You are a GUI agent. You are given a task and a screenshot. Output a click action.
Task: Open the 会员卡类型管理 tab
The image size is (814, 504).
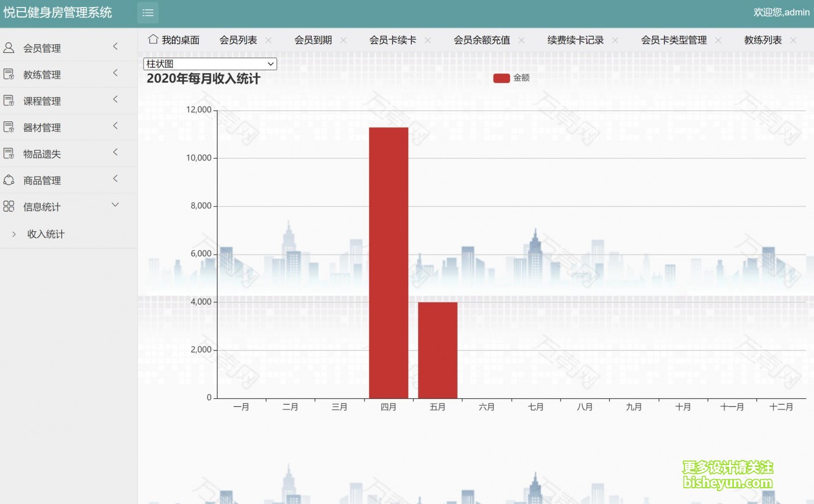click(673, 40)
